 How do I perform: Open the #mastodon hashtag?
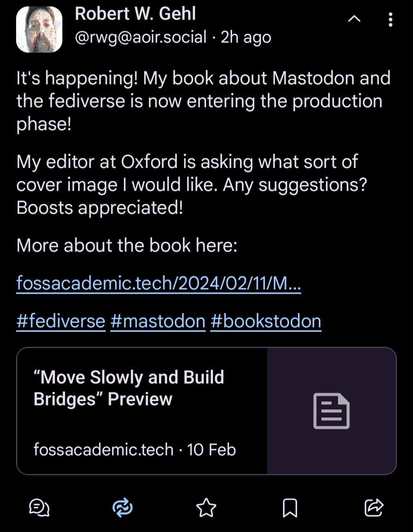158,321
